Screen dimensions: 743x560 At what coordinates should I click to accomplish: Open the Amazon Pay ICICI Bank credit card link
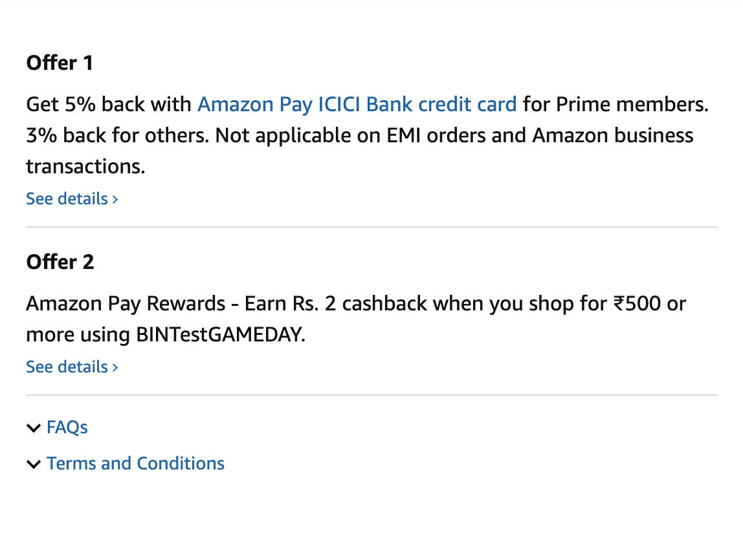point(357,104)
